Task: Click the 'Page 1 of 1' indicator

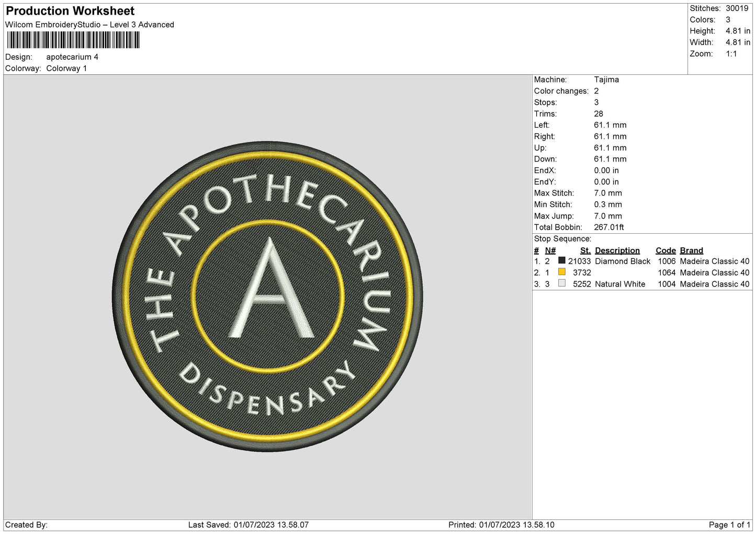Action: coord(729,525)
